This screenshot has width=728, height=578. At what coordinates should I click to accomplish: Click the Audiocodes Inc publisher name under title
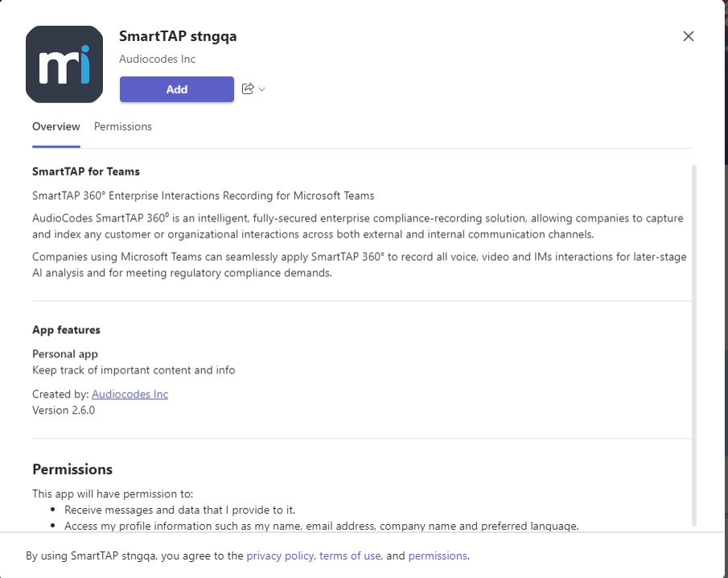coord(158,59)
